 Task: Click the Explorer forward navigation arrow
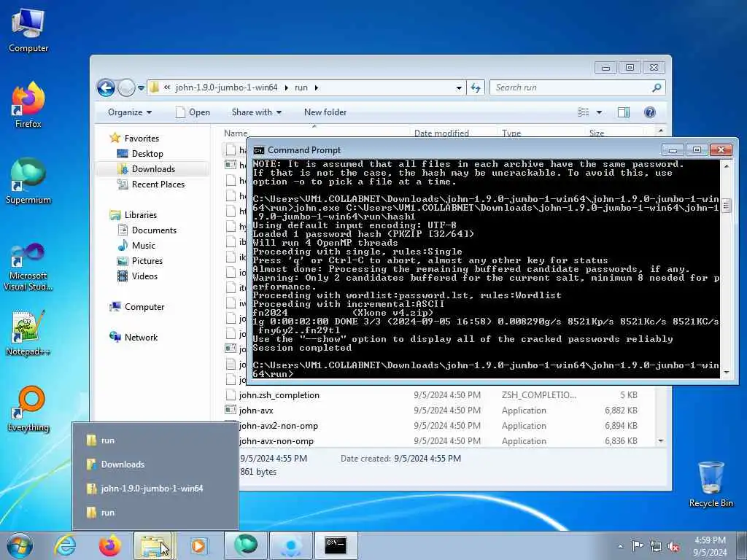point(126,87)
